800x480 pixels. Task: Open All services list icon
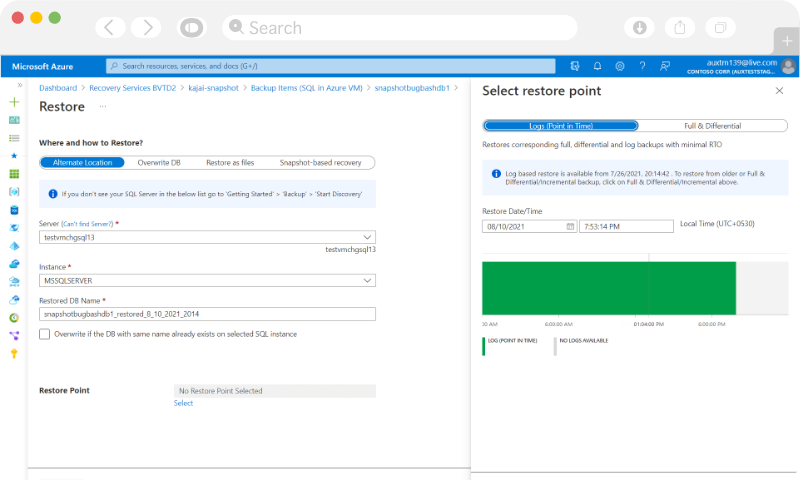[x=14, y=138]
